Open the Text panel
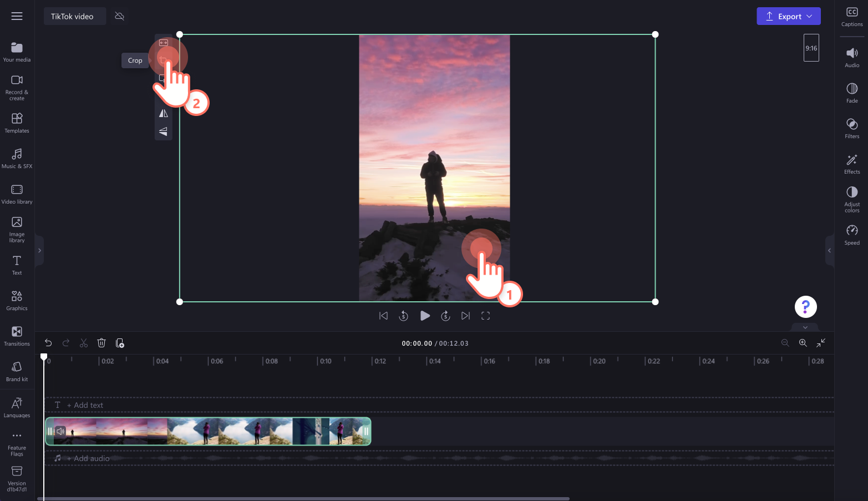Image resolution: width=868 pixels, height=501 pixels. click(x=17, y=265)
